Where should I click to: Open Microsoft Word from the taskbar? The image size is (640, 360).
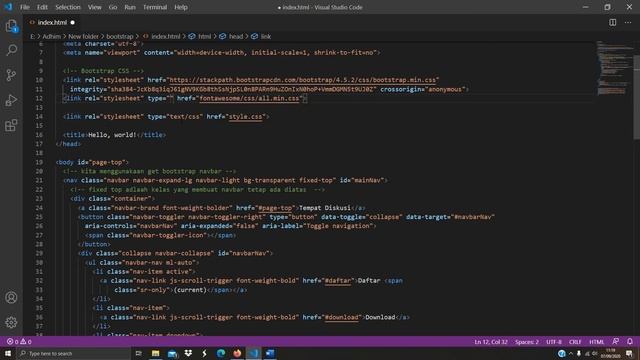pos(270,353)
